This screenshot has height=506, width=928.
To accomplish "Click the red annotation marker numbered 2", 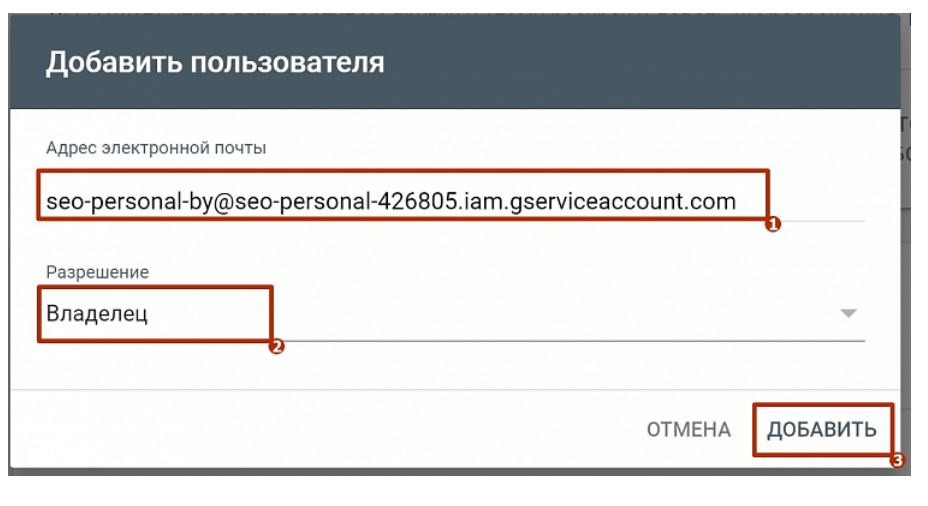I will tap(277, 347).
